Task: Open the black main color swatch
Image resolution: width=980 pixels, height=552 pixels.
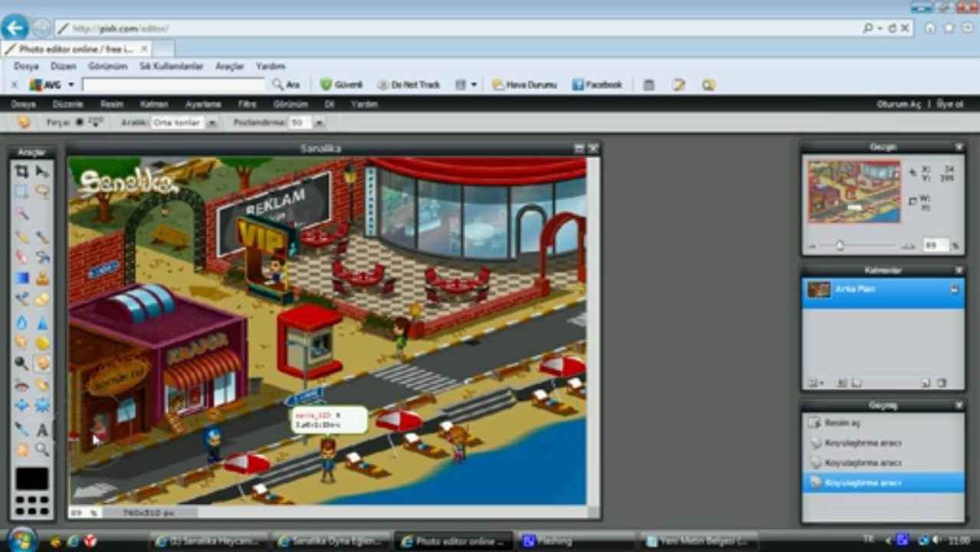Action: click(32, 478)
